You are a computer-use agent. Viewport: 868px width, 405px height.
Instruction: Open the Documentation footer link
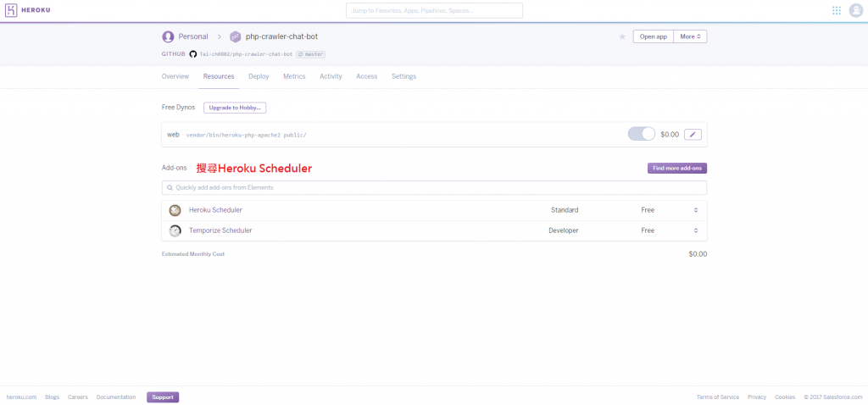115,397
